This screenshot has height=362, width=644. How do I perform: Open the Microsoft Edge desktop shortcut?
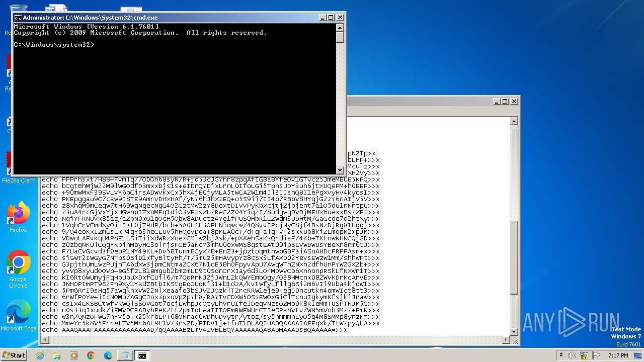tap(18, 316)
